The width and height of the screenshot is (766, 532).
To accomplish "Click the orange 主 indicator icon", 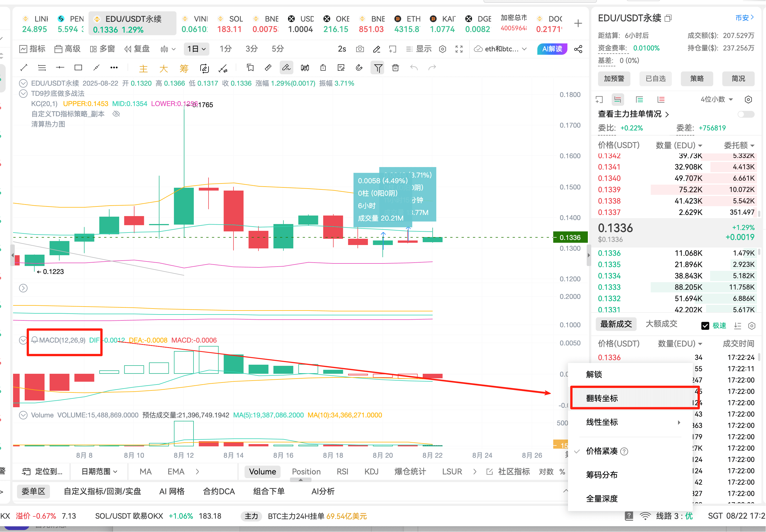I will 143,68.
